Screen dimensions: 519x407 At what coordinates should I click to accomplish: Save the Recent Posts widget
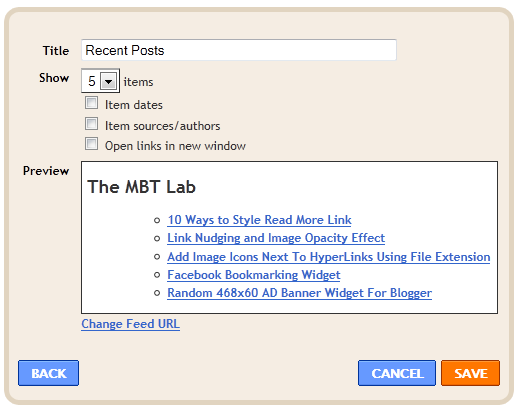click(471, 373)
